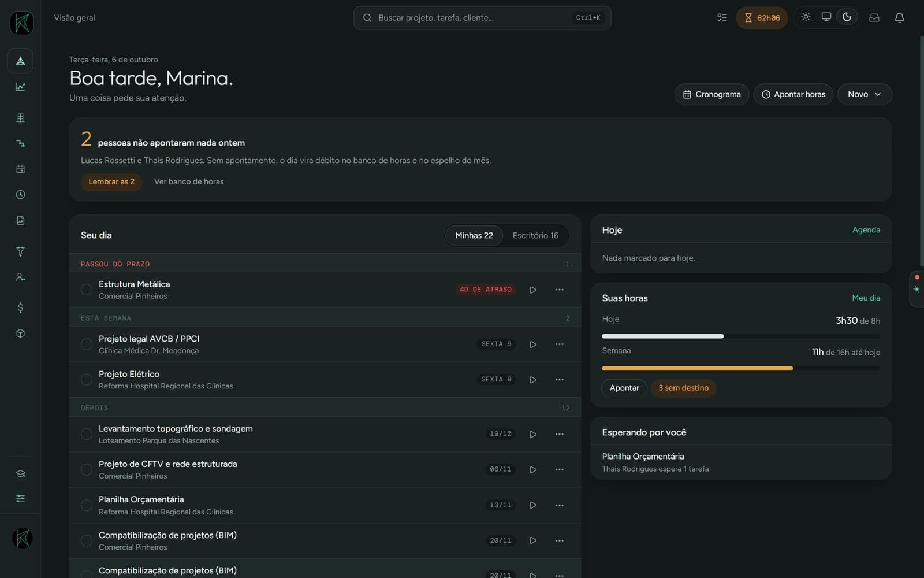Viewport: 924px width, 578px height.
Task: Start timer for Projeto Elétrico
Action: point(533,380)
